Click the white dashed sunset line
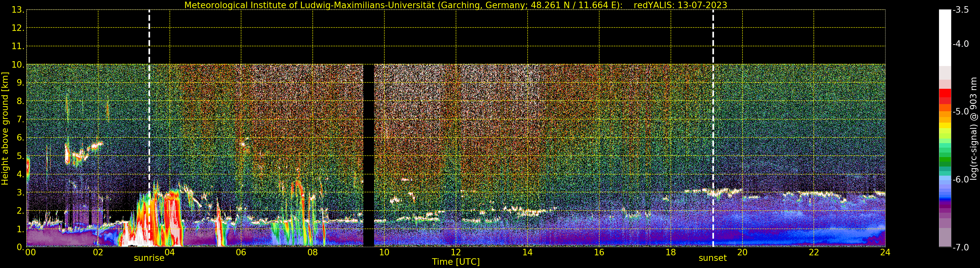Viewport: 980px width, 268px height. (x=713, y=128)
